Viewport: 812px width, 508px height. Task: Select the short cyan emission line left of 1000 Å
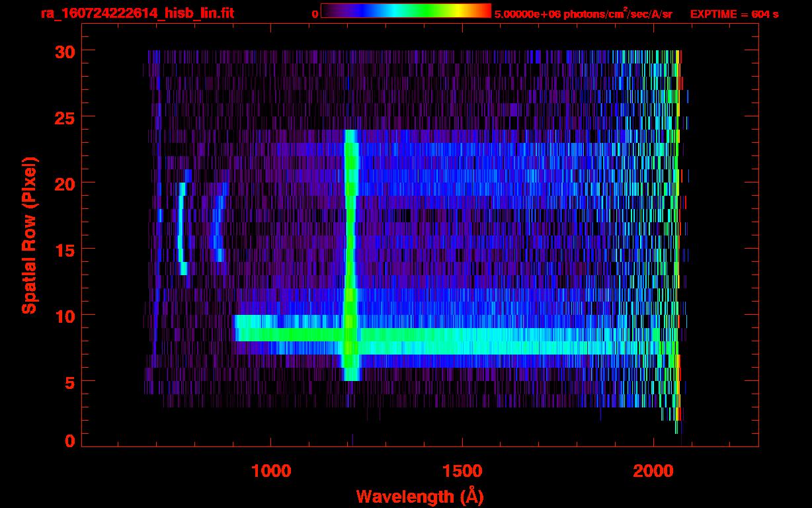coord(181,228)
